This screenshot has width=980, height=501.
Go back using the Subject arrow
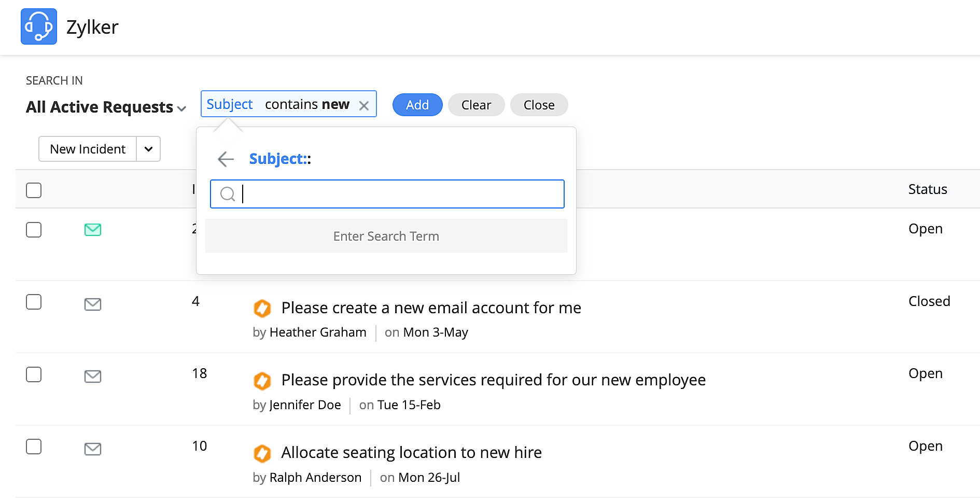click(226, 159)
